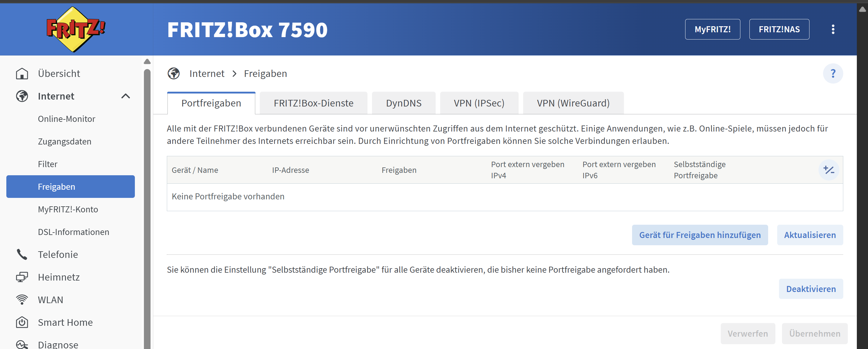Click Deaktivieren for Selbstständige Portfreigabe
868x349 pixels.
tap(810, 289)
